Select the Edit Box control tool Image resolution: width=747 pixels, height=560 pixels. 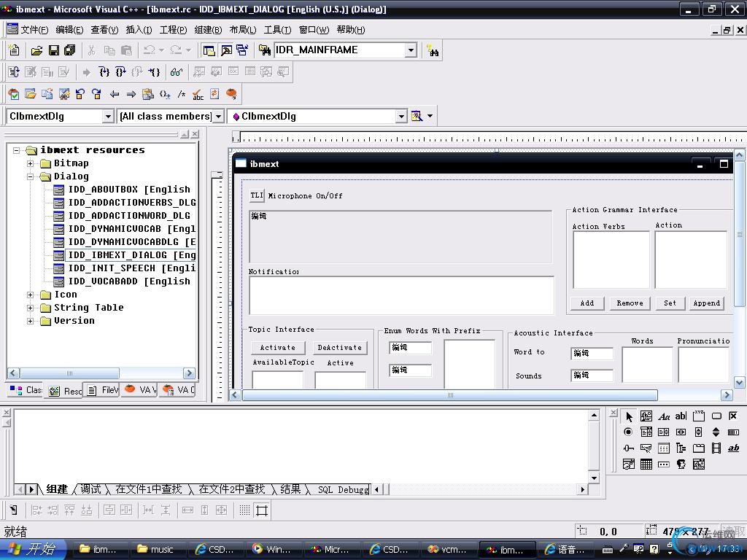(x=681, y=416)
